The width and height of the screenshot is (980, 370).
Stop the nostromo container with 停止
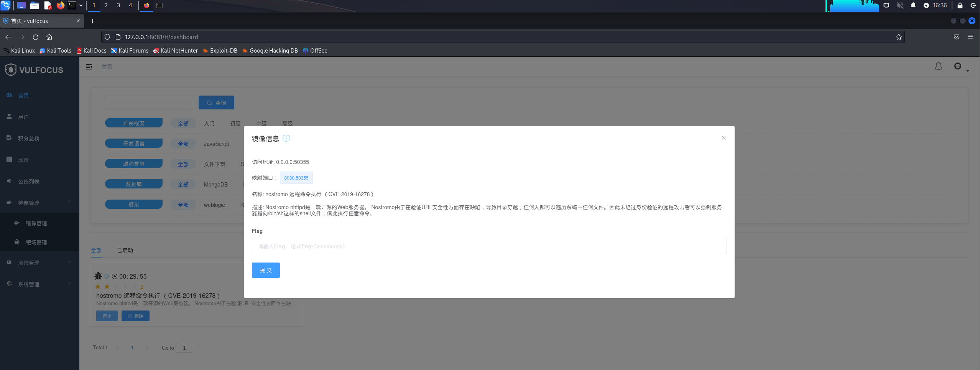(107, 316)
